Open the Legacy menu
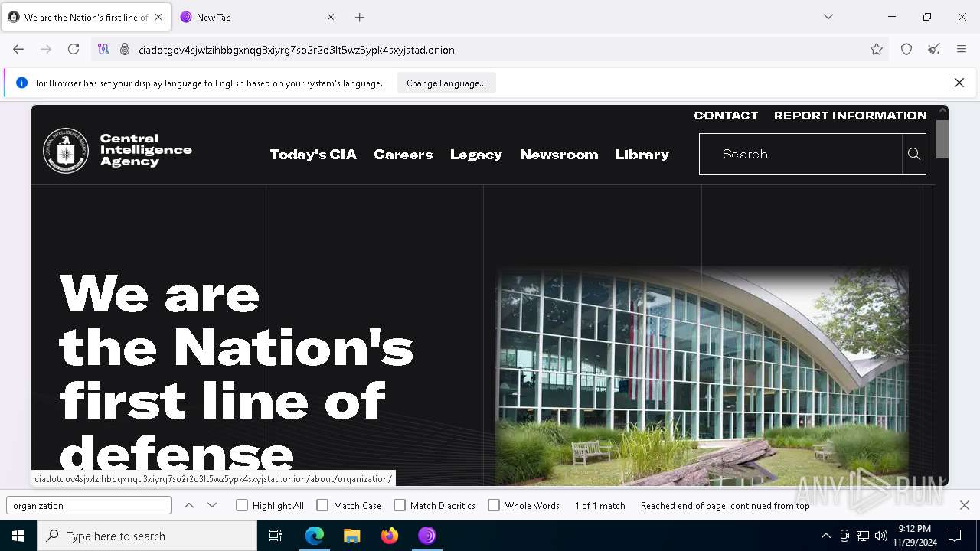Image resolution: width=980 pixels, height=551 pixels. coord(476,155)
